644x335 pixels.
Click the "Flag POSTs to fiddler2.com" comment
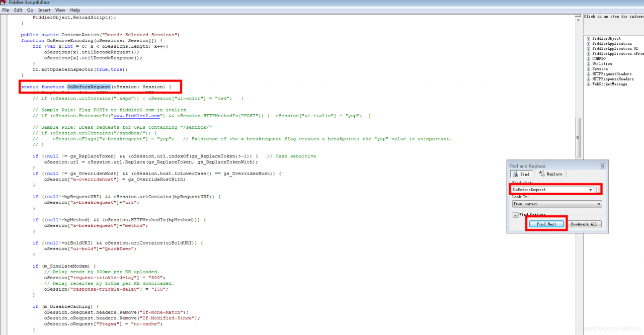109,110
